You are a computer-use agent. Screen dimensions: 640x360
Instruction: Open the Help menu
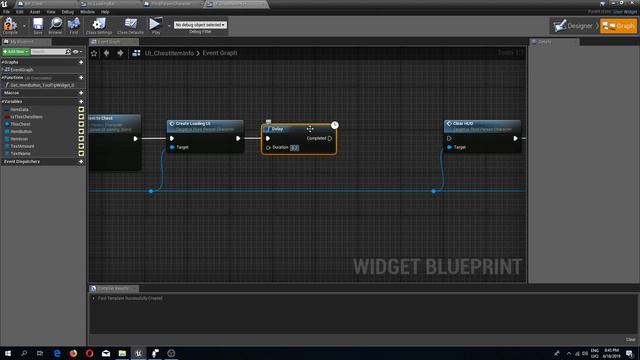(105, 12)
